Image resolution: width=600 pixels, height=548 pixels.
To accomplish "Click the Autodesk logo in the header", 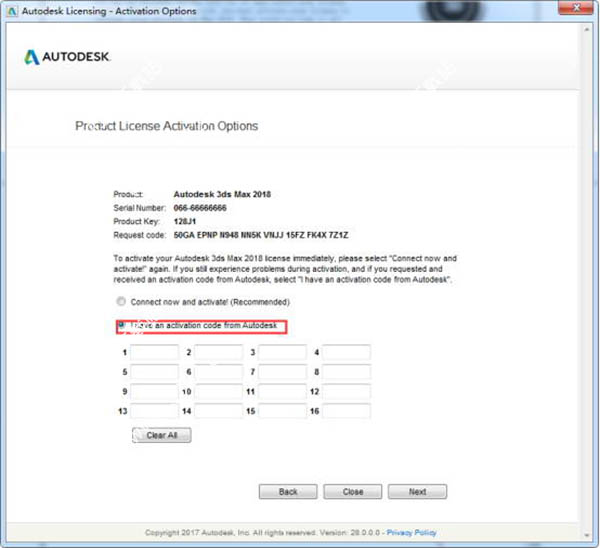I will (x=66, y=57).
